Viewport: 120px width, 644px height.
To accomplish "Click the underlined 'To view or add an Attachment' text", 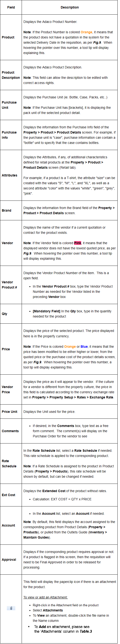I will click(45, 597).
